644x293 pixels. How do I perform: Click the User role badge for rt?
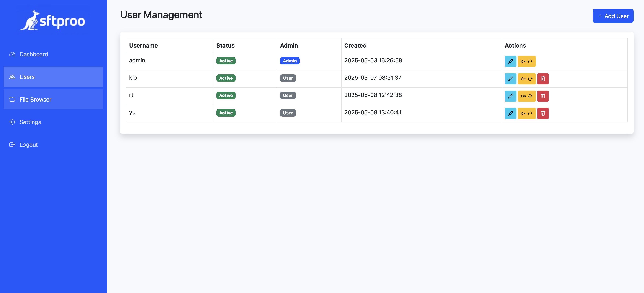tap(288, 95)
